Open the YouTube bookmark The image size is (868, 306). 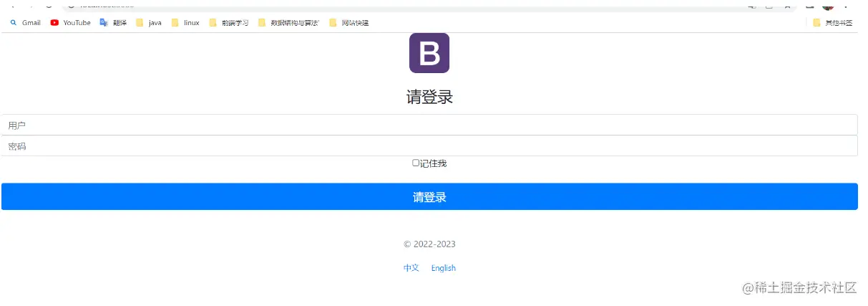70,23
